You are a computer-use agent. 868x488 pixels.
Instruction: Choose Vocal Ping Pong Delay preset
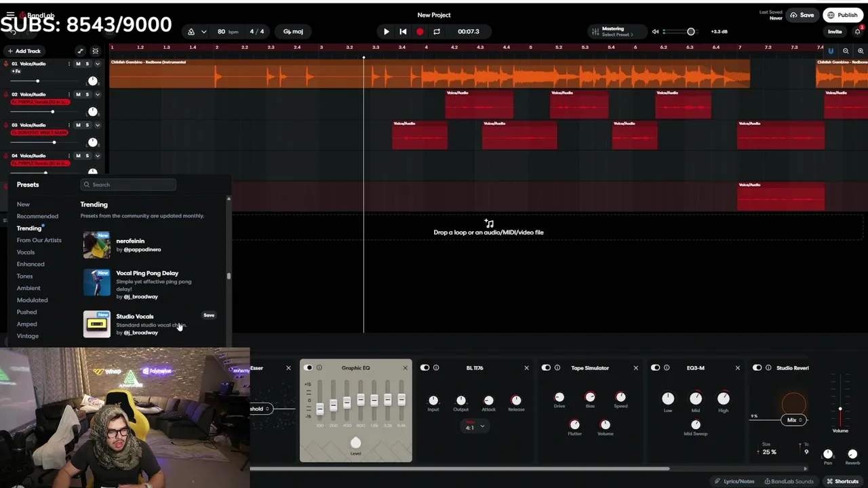[x=149, y=284]
